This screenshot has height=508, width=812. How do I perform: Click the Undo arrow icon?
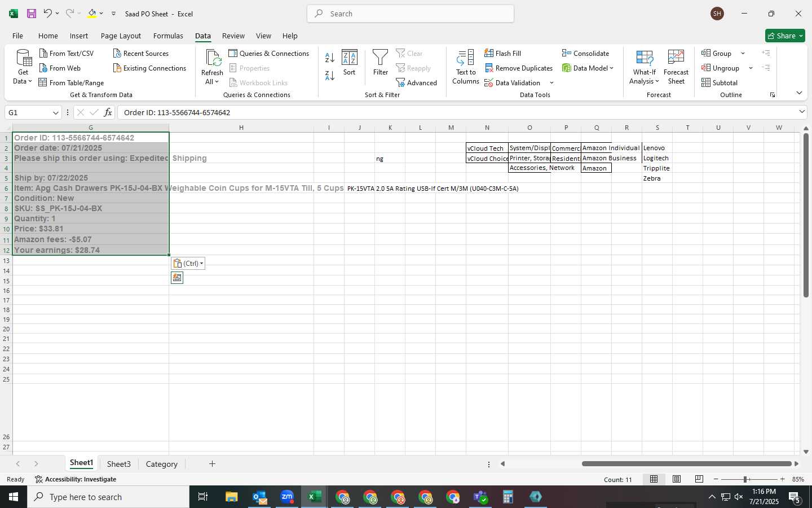tap(48, 14)
